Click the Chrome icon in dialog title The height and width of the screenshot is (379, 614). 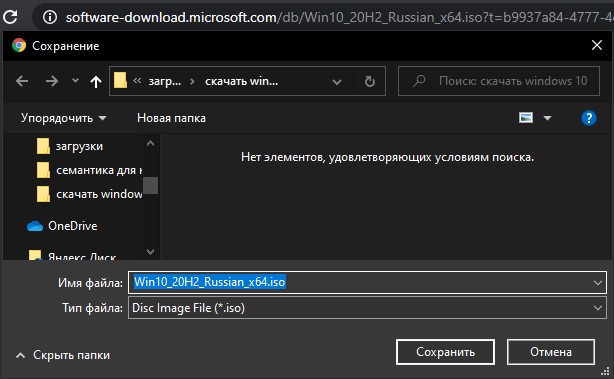click(x=18, y=45)
